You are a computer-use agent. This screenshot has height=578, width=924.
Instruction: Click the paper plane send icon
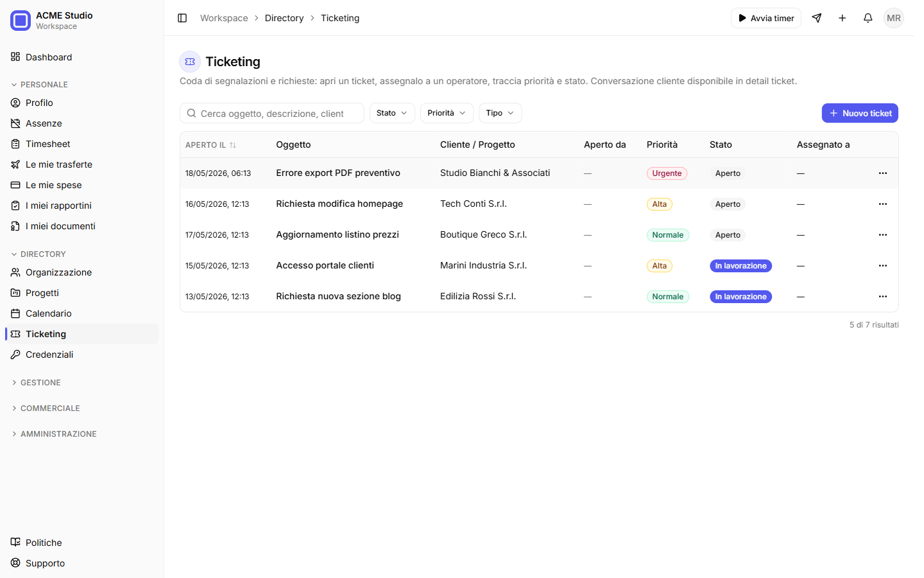(817, 18)
